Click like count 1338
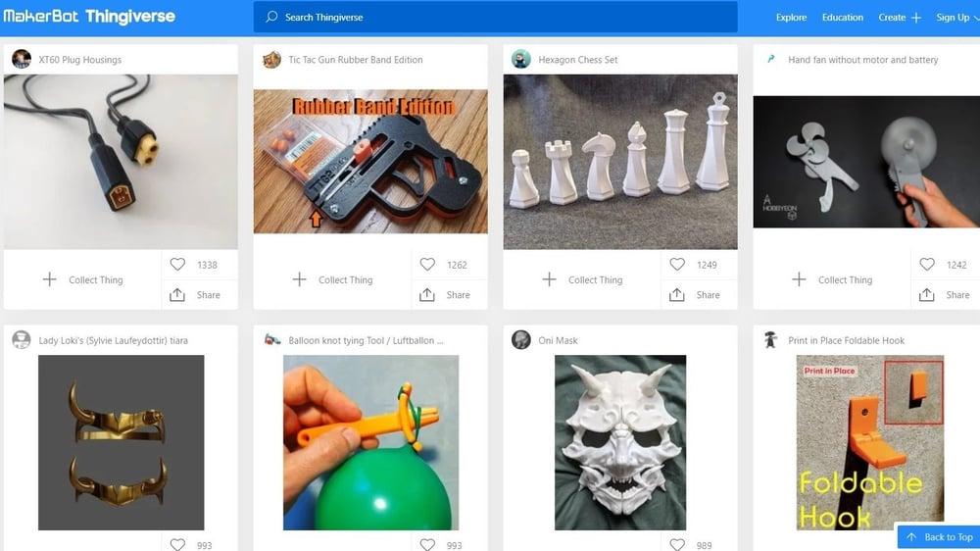 (208, 265)
